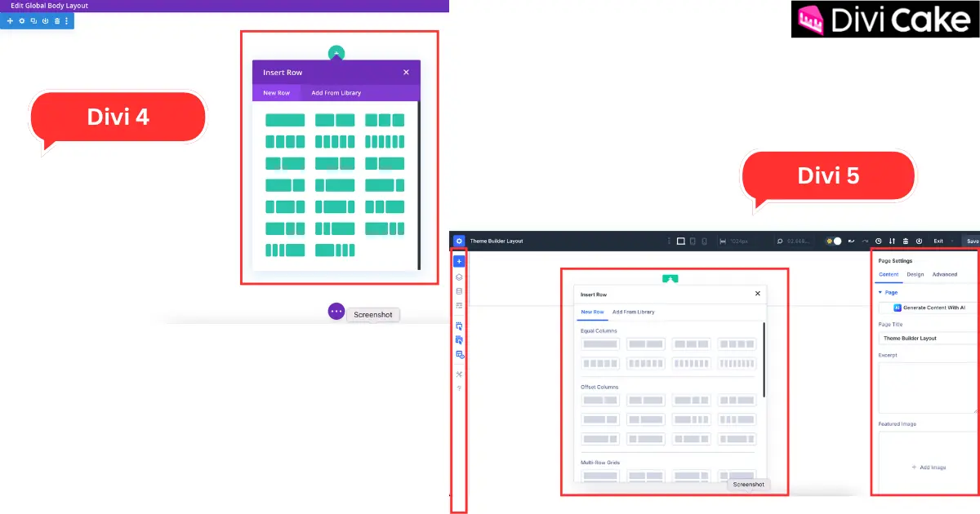The width and height of the screenshot is (980, 514).
Task: Open the Advanced tab in Page Settings
Action: pyautogui.click(x=945, y=274)
